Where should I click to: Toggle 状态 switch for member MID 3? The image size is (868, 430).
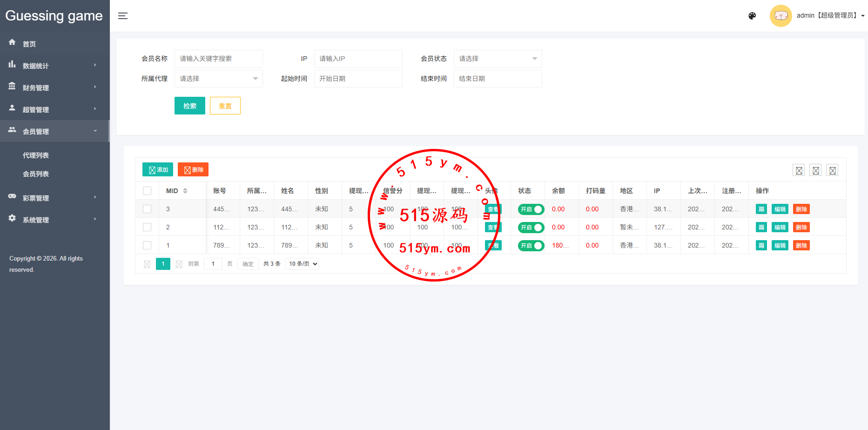point(531,209)
